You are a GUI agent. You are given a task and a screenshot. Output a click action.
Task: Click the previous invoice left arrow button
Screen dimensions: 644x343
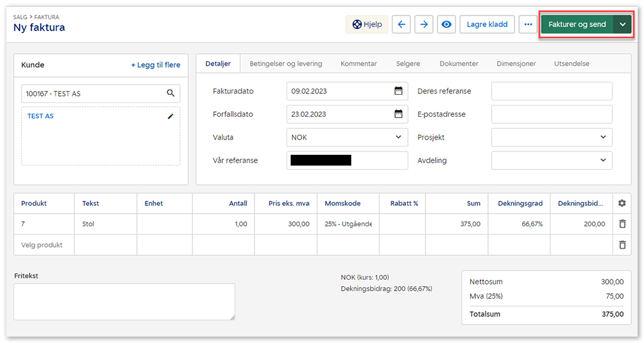402,25
